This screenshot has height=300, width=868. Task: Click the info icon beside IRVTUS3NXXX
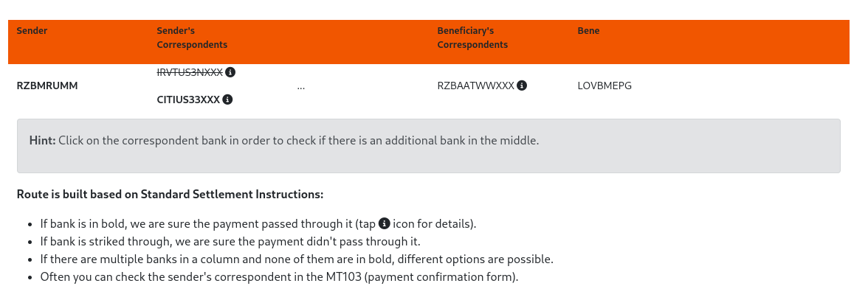pos(230,72)
